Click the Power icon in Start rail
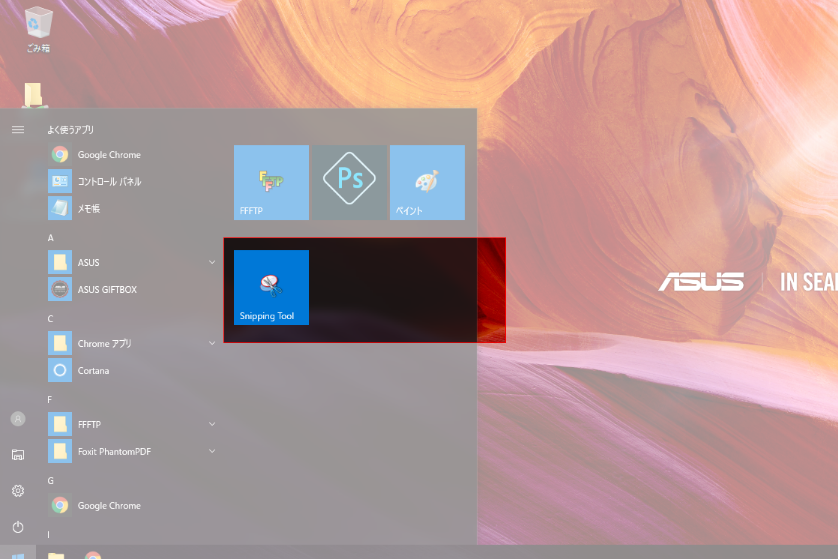The image size is (838, 559). pos(18,527)
